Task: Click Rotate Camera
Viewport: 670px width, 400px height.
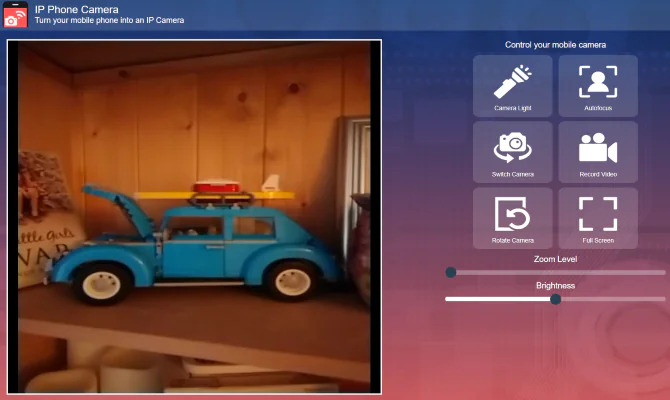Action: coord(512,218)
